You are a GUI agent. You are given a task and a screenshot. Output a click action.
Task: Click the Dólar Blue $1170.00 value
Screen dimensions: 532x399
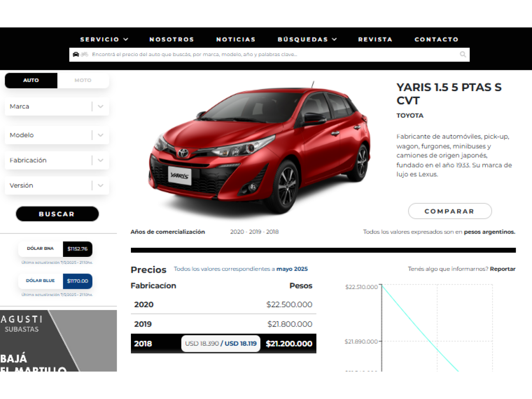pos(77,281)
